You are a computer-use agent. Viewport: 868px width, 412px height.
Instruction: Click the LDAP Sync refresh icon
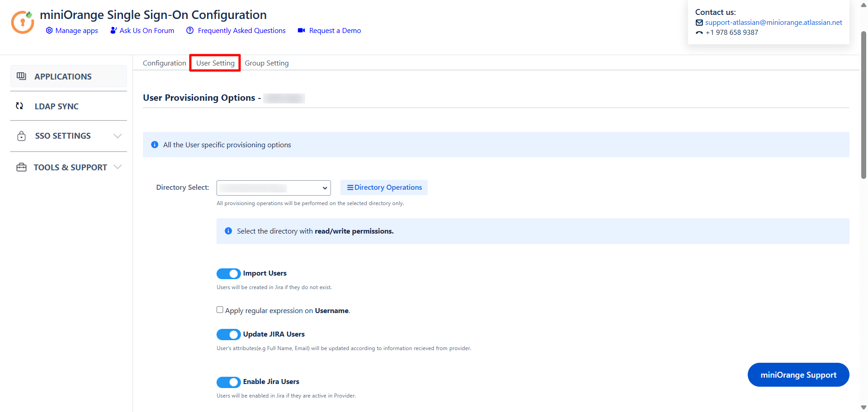[x=19, y=106]
